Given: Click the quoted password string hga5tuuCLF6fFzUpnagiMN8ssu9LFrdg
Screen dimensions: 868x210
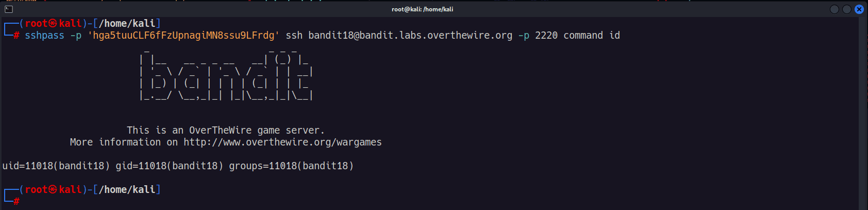Looking at the screenshot, I should 183,36.
